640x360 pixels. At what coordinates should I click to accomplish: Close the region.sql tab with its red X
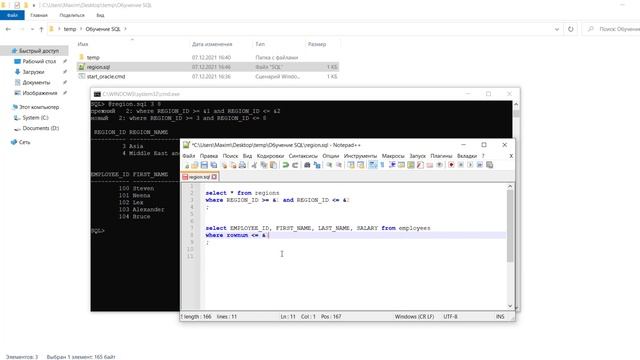[x=214, y=177]
